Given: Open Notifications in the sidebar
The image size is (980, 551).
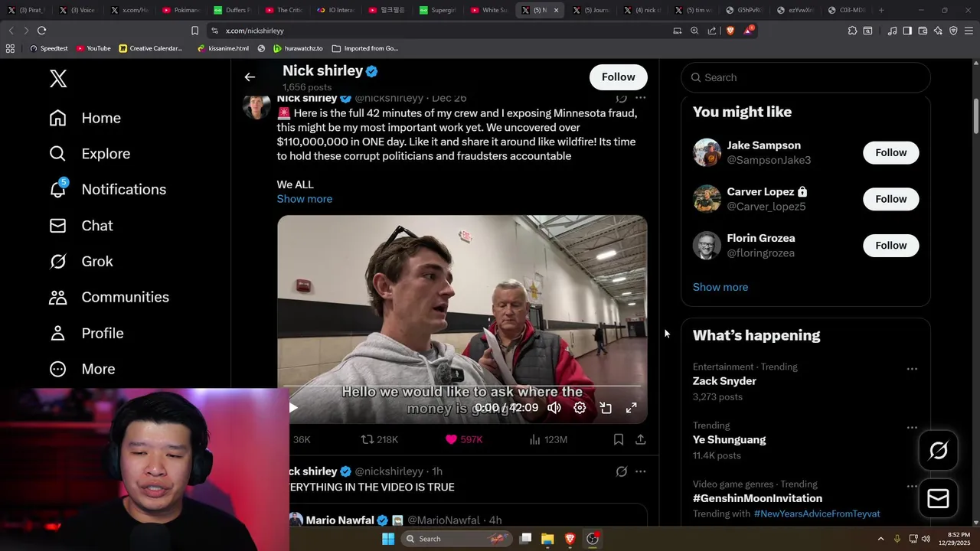Looking at the screenshot, I should [x=107, y=189].
